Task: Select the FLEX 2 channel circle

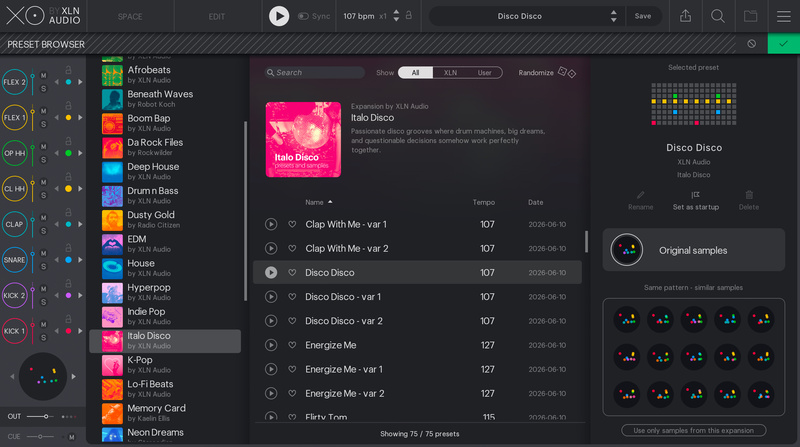Action: point(14,82)
